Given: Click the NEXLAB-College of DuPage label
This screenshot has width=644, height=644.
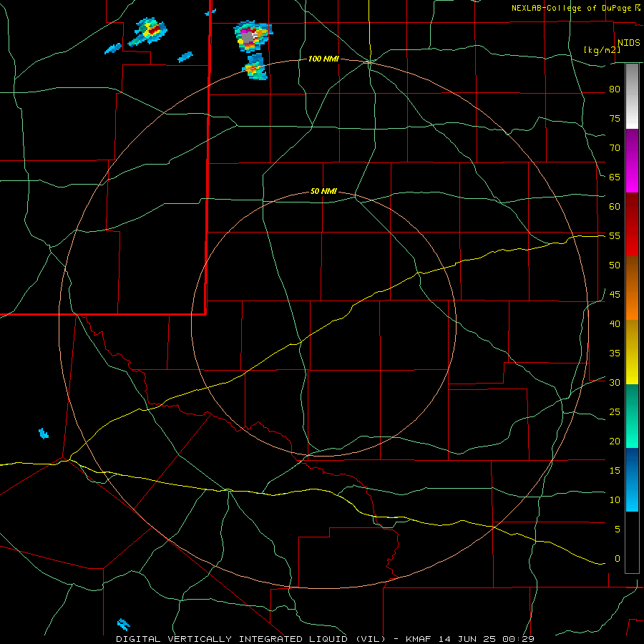Looking at the screenshot, I should click(x=571, y=8).
